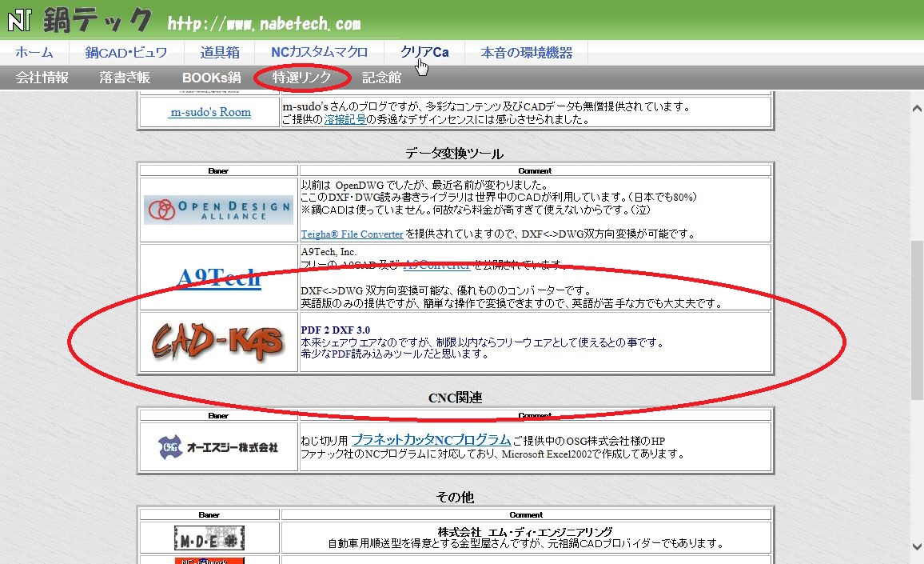Viewport: 924px width, 564px height.
Task: Open the A9Tech banner link
Action: [219, 278]
